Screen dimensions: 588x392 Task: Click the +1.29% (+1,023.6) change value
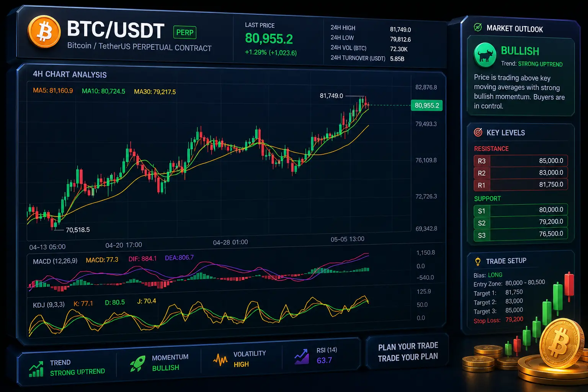tap(271, 52)
